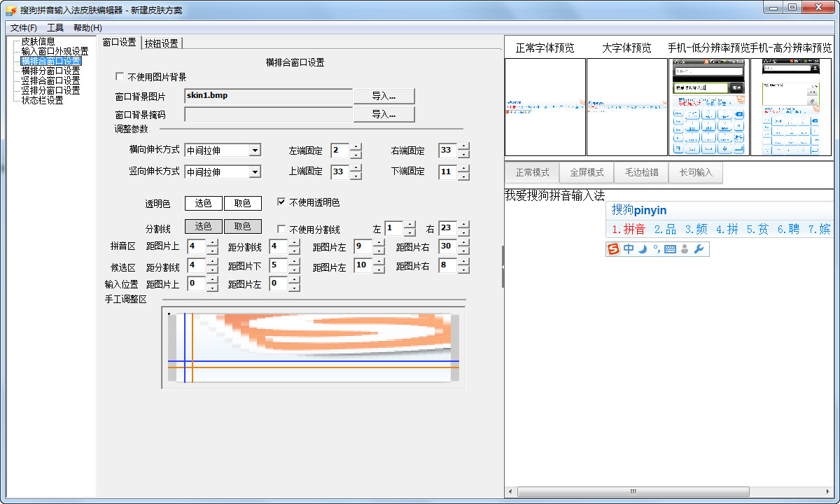
Task: Open the 帮助(H) menu
Action: (87, 28)
